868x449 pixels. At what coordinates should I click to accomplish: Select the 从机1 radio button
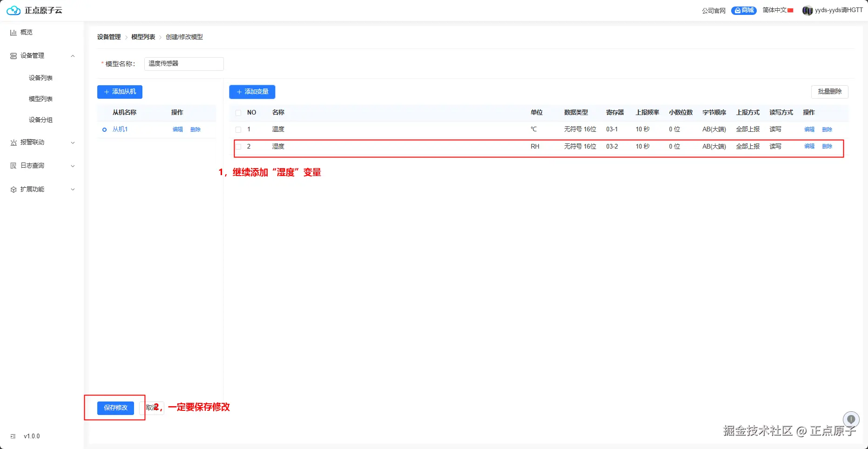pos(104,129)
